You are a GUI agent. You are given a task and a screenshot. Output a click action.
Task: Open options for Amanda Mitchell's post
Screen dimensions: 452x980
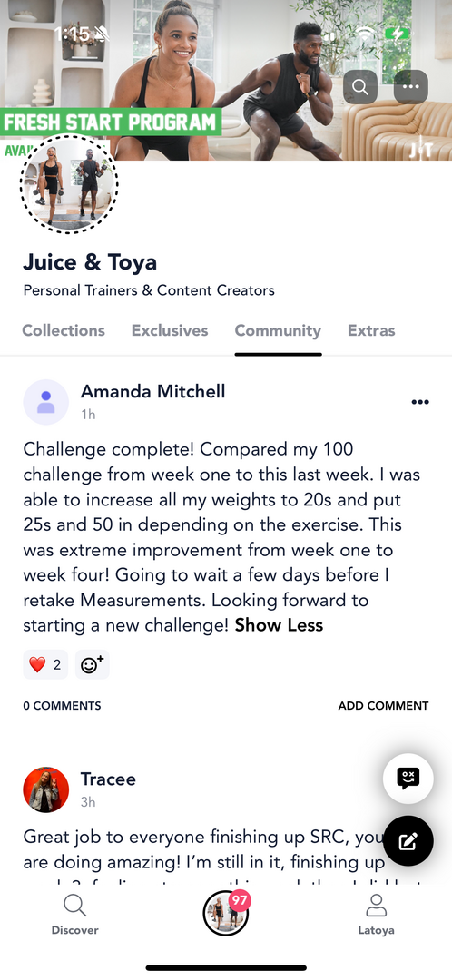[x=420, y=402]
